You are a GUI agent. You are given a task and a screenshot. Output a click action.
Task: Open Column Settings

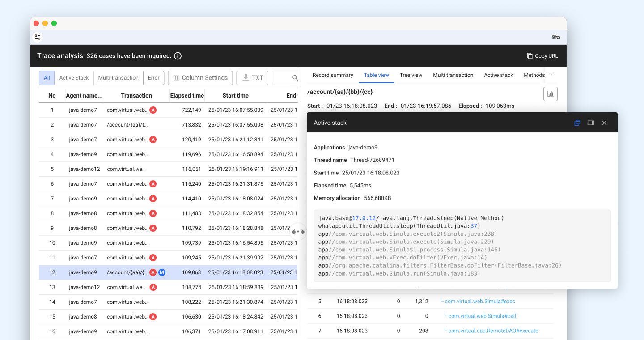click(200, 77)
